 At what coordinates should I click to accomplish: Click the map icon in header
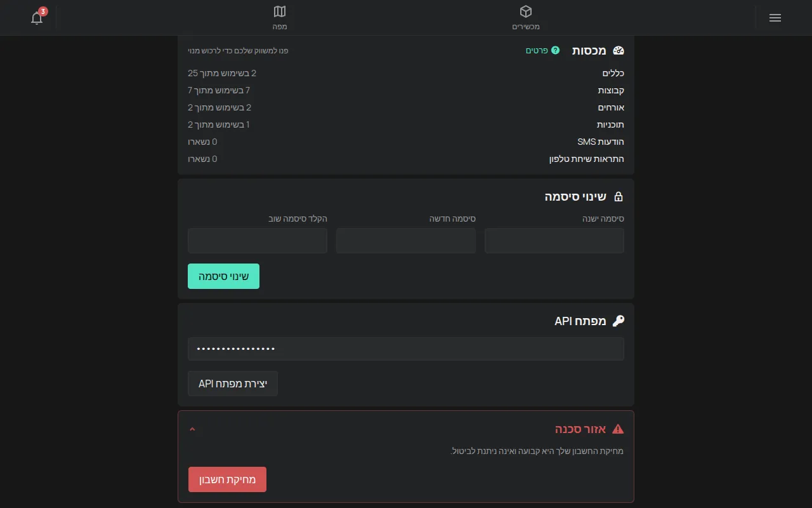[280, 11]
